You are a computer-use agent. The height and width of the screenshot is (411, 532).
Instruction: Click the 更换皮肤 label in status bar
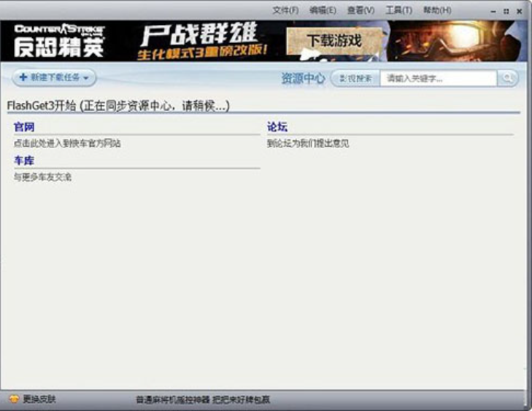coord(39,399)
